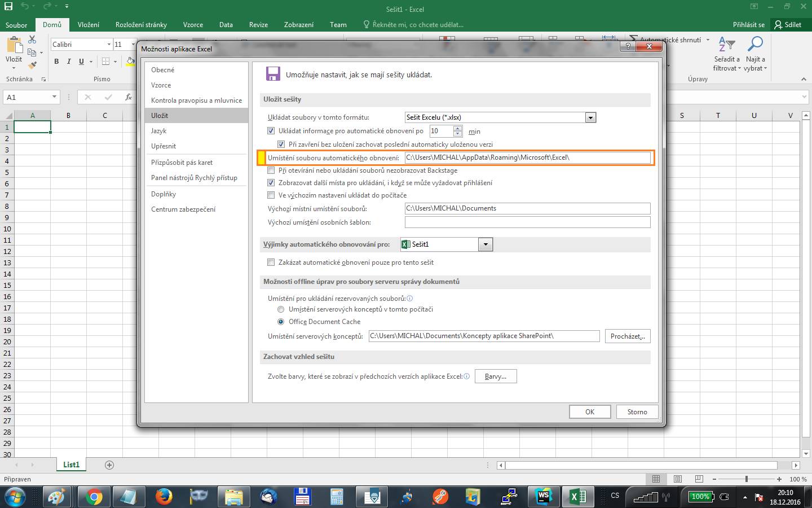The width and height of the screenshot is (812, 508).
Task: Switch to the Vložení ribbon tab
Action: click(x=89, y=25)
